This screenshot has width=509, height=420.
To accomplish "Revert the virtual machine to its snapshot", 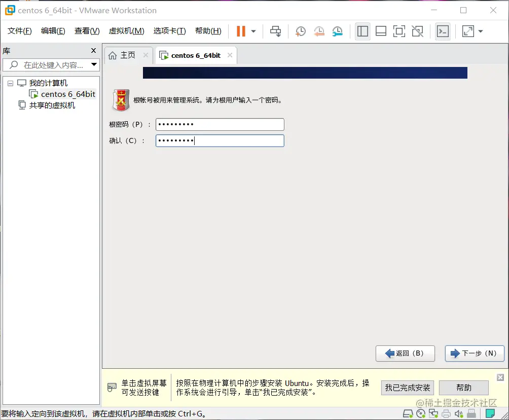I will pyautogui.click(x=319, y=31).
